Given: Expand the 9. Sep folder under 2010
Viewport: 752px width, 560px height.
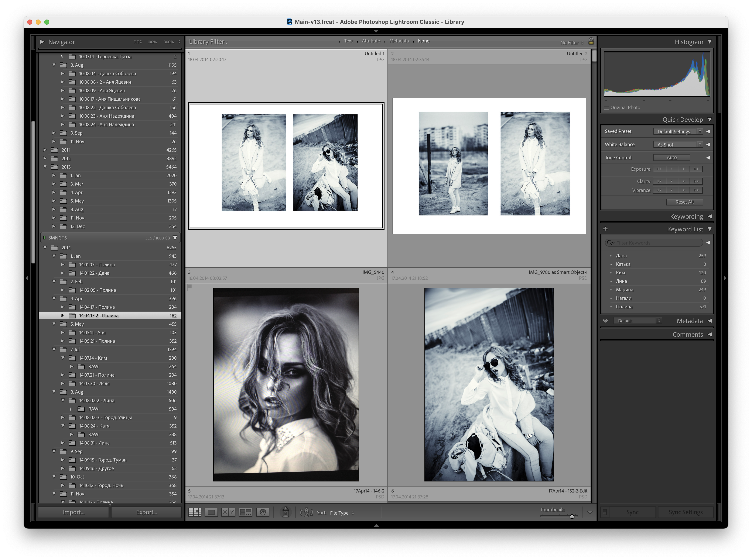Looking at the screenshot, I should pyautogui.click(x=54, y=133).
